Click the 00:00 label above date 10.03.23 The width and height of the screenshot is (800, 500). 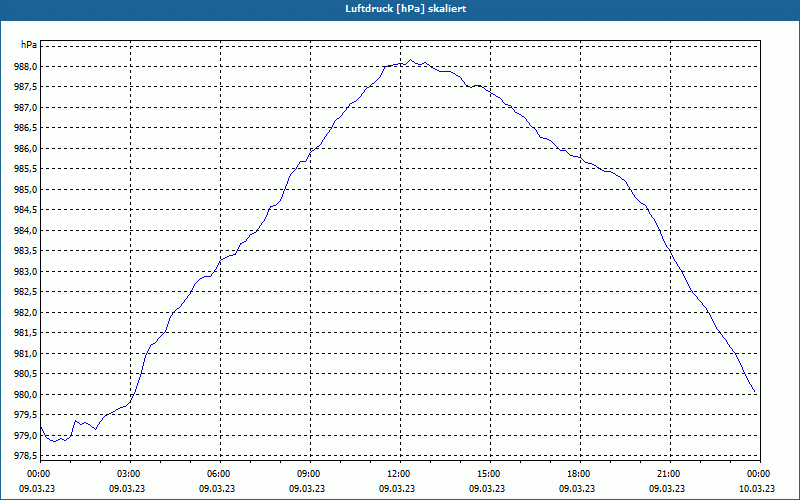point(760,474)
